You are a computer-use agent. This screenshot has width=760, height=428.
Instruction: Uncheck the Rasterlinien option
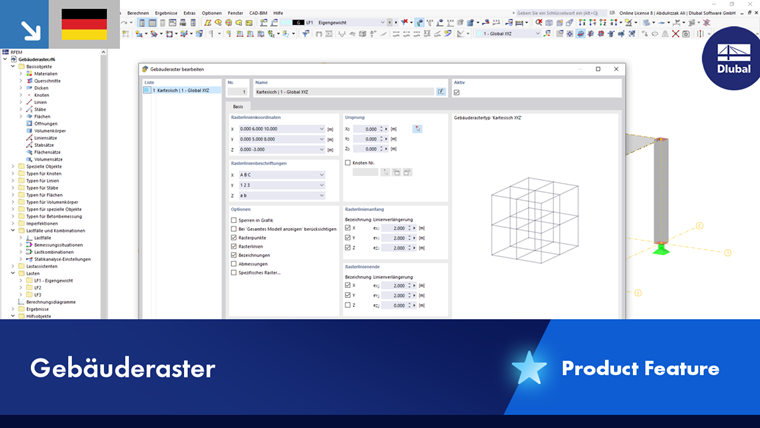point(234,246)
